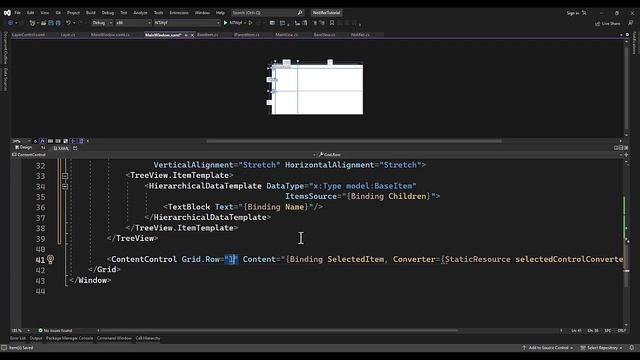Click the horizontal designer scrollbar

[x=354, y=141]
